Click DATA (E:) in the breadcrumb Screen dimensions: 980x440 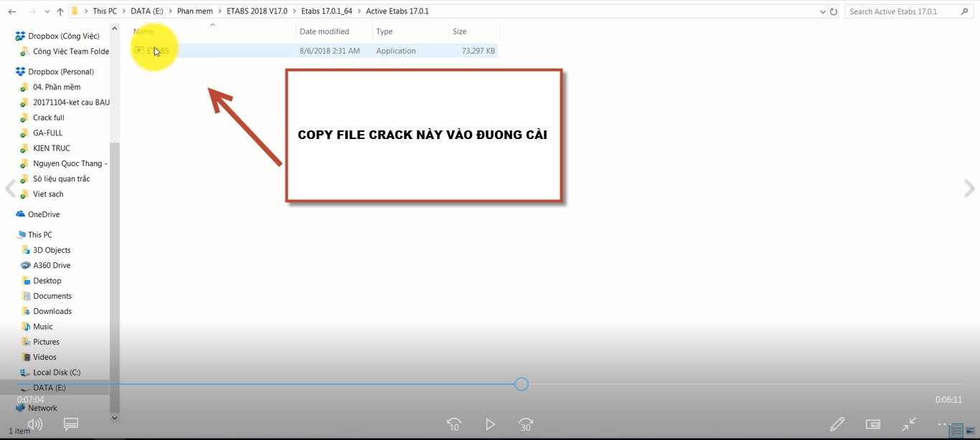pos(148,11)
